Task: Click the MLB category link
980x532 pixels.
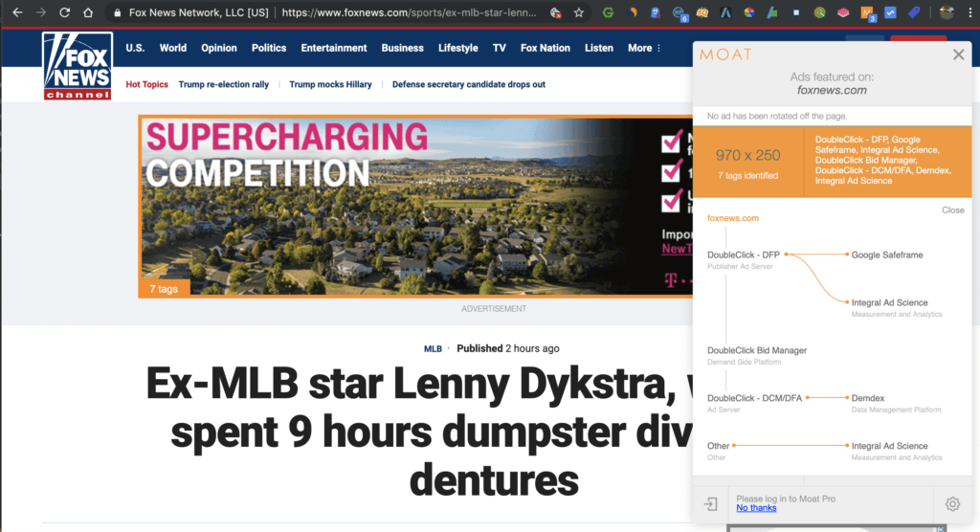Action: coord(434,349)
